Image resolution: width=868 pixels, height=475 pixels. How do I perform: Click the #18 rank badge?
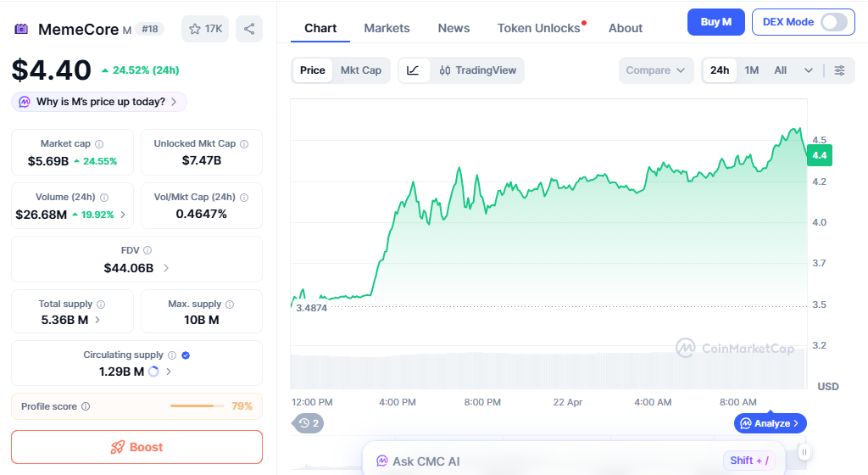[149, 30]
